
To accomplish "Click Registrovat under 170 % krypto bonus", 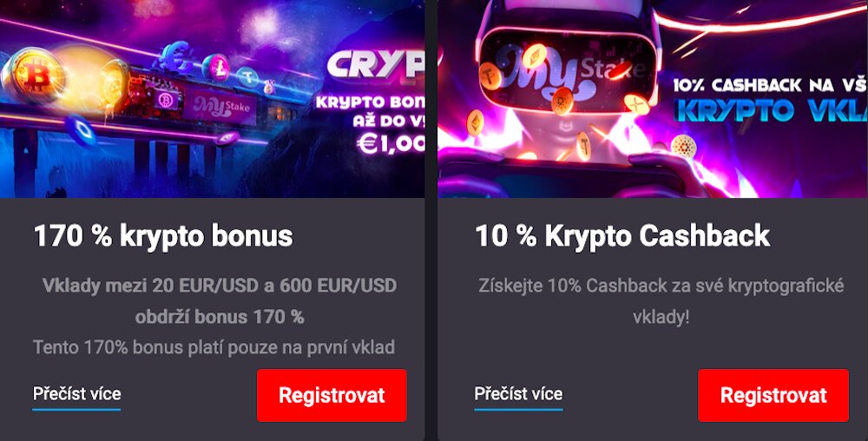I will tap(332, 395).
